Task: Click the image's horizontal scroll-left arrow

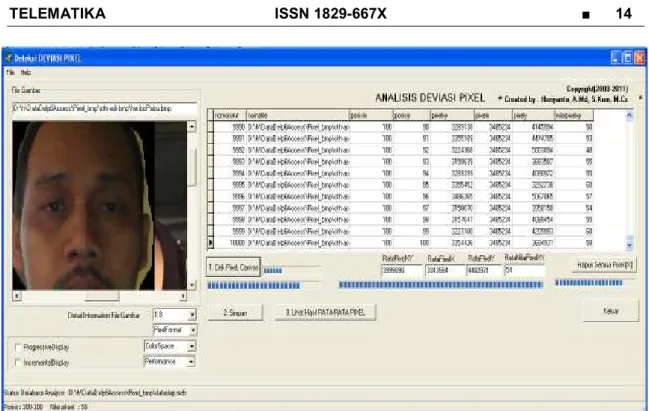Action: [17, 296]
